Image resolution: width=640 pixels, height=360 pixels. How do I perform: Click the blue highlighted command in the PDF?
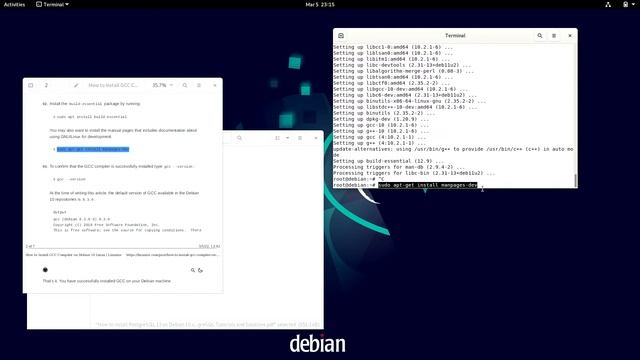coord(93,149)
